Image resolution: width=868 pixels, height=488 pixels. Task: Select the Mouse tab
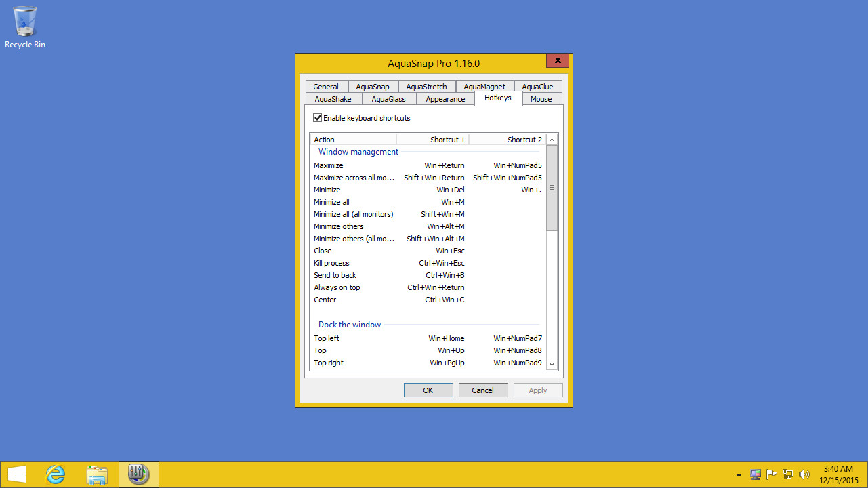(541, 98)
